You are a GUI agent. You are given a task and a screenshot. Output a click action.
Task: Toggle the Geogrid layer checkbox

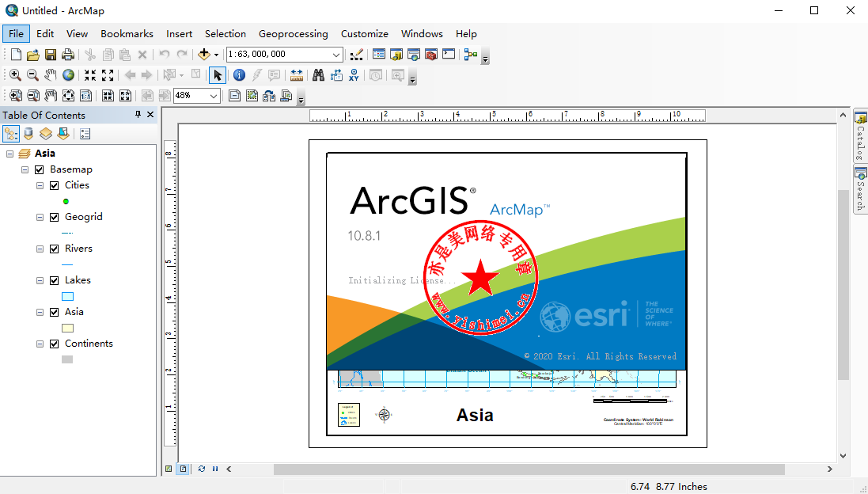click(55, 217)
